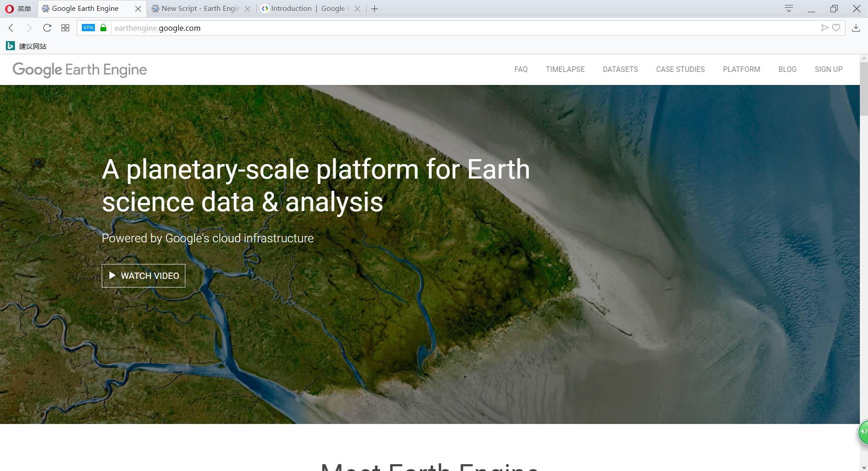Visit the BLOG

click(788, 70)
